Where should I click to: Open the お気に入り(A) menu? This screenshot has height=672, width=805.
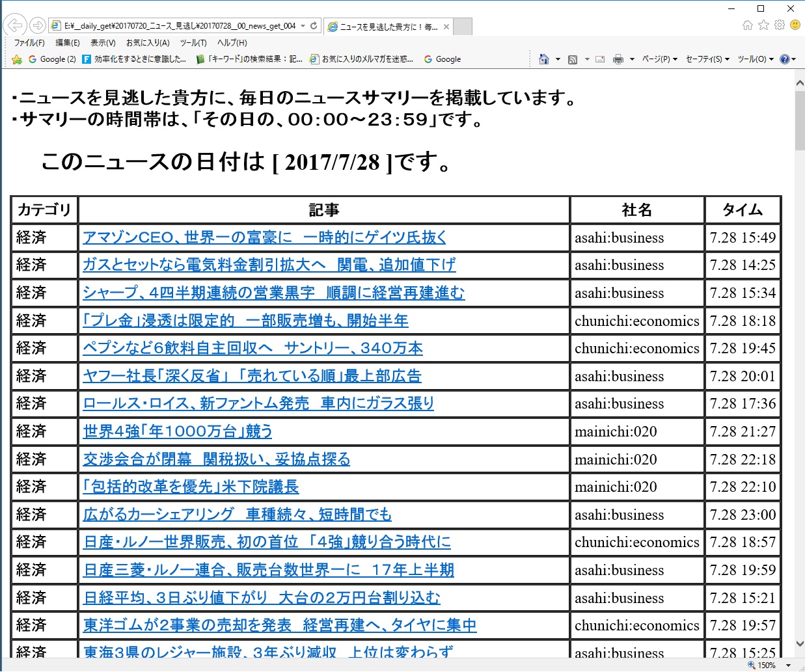148,43
